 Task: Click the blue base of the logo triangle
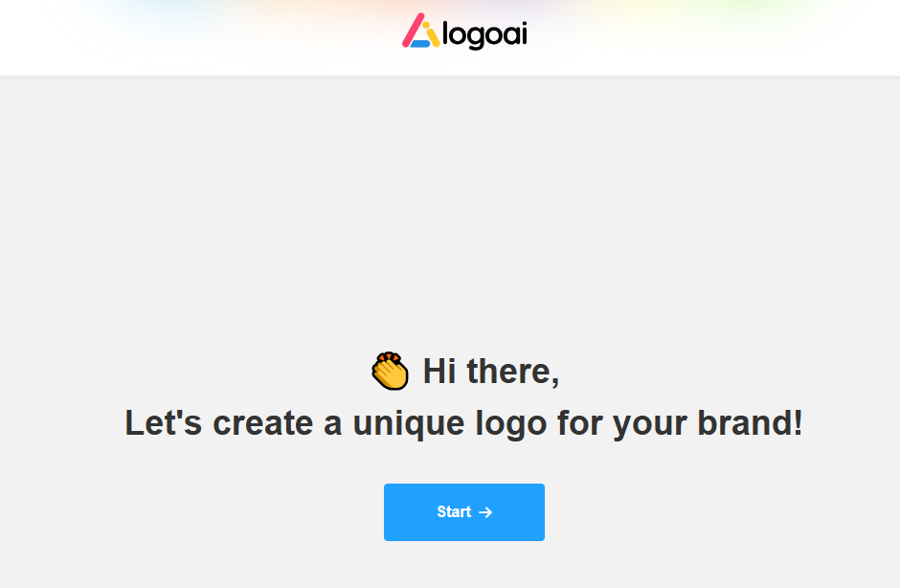pyautogui.click(x=419, y=43)
